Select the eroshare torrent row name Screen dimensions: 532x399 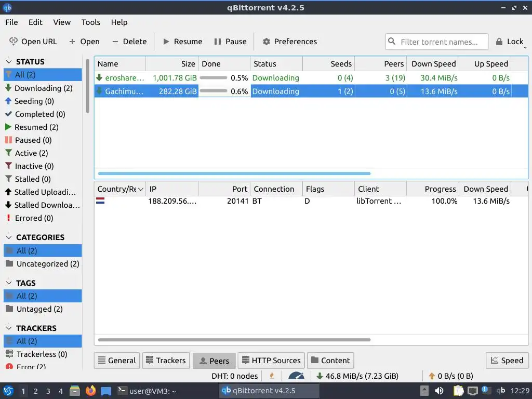point(124,78)
